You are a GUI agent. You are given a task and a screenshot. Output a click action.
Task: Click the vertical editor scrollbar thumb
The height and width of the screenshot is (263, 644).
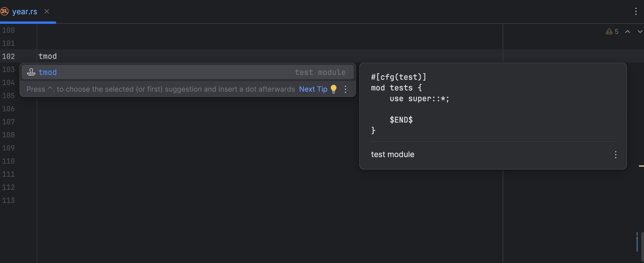643,247
